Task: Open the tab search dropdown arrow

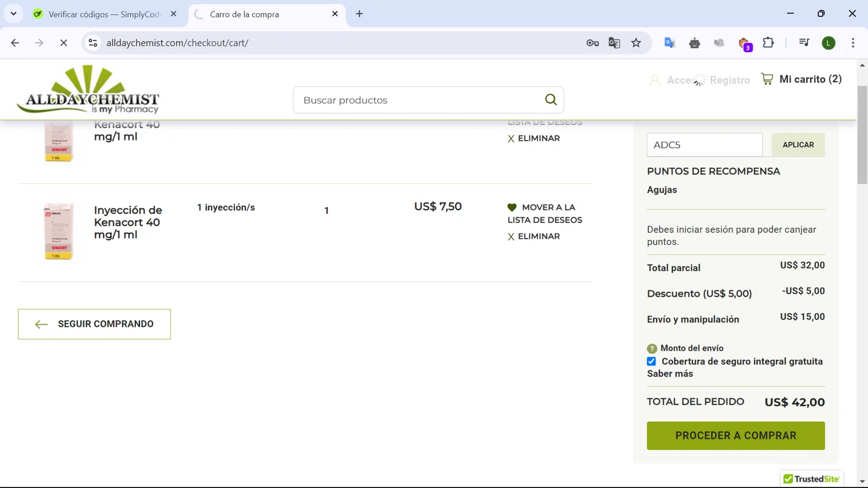Action: click(13, 14)
